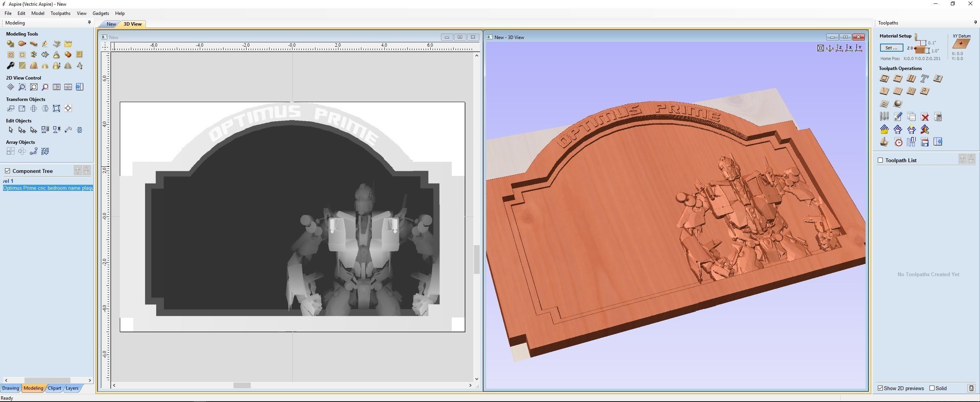
Task: Switch to the Layers tab
Action: 72,388
